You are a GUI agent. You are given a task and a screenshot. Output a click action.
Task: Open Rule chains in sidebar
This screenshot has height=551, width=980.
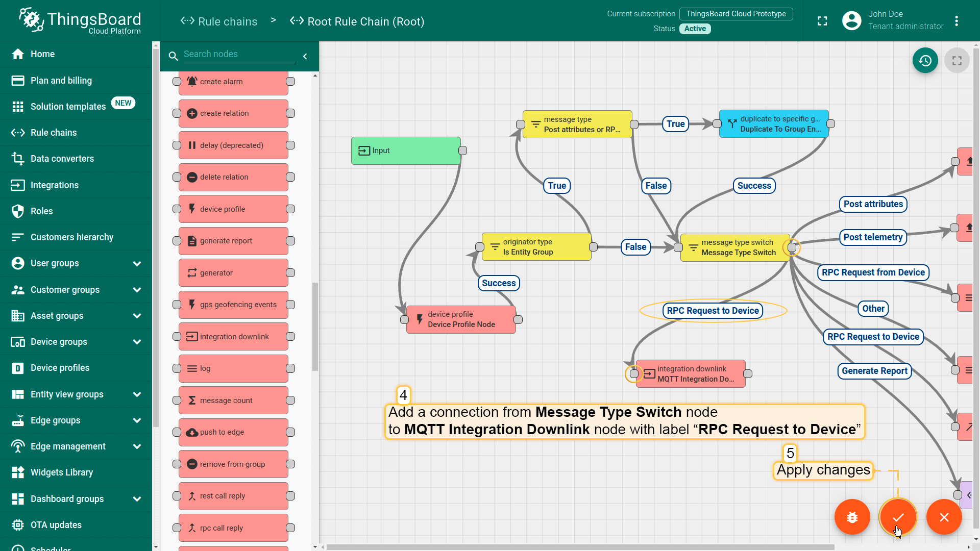(x=76, y=133)
